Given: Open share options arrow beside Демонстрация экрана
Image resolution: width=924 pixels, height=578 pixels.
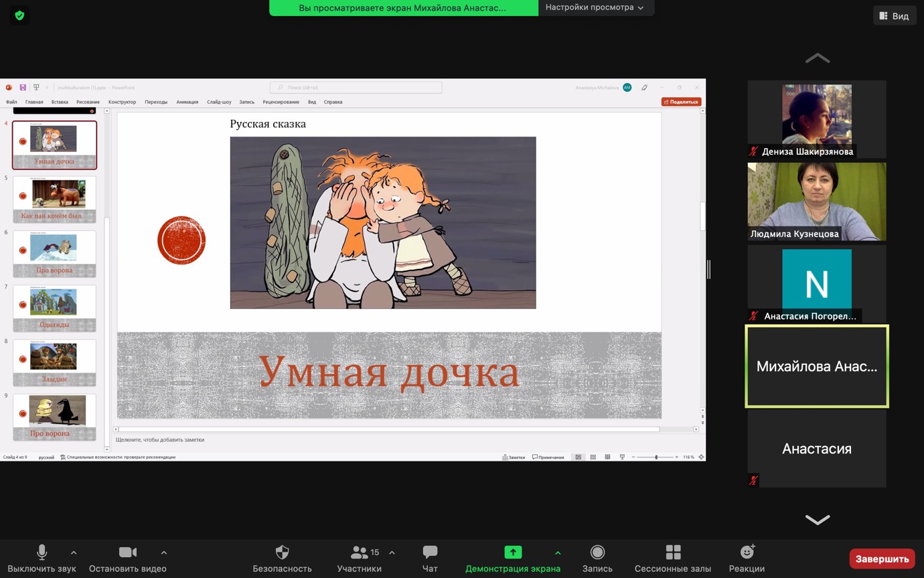Looking at the screenshot, I should (x=558, y=553).
